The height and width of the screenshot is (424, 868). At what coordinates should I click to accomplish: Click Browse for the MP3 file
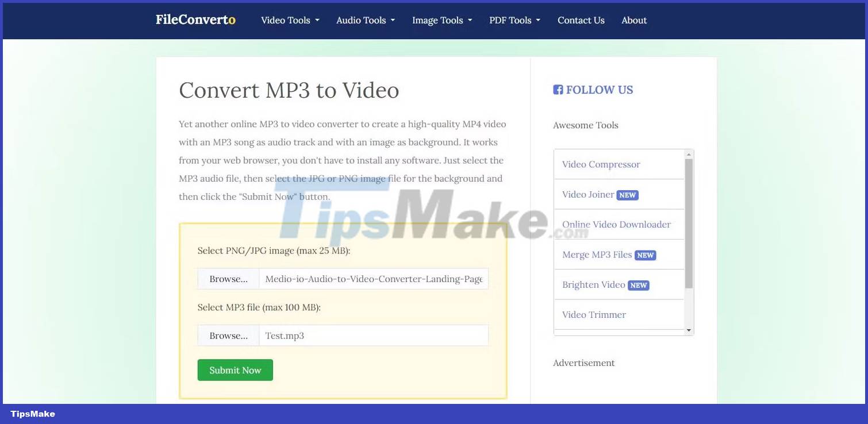point(228,335)
